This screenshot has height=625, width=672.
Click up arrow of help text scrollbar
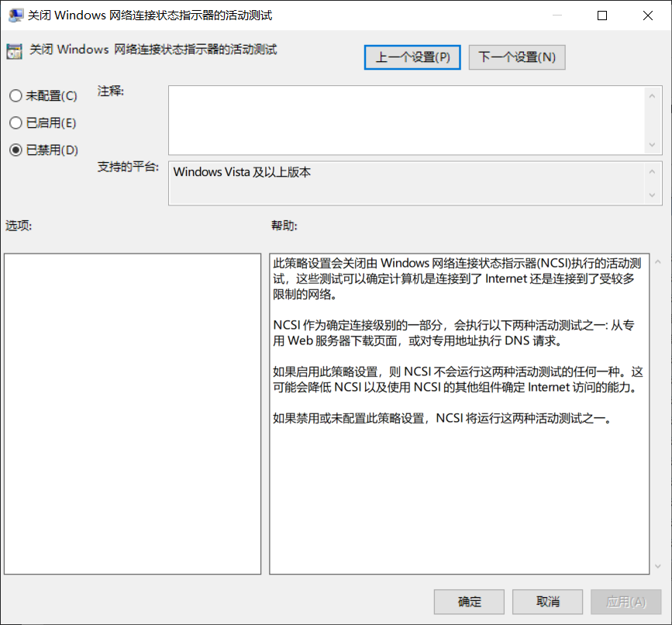657,261
